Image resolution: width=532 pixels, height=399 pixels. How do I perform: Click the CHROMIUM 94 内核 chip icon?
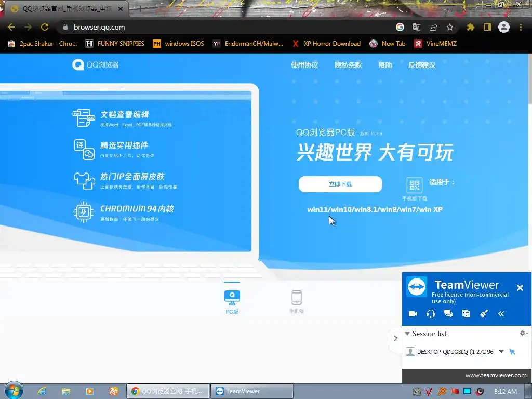(84, 212)
